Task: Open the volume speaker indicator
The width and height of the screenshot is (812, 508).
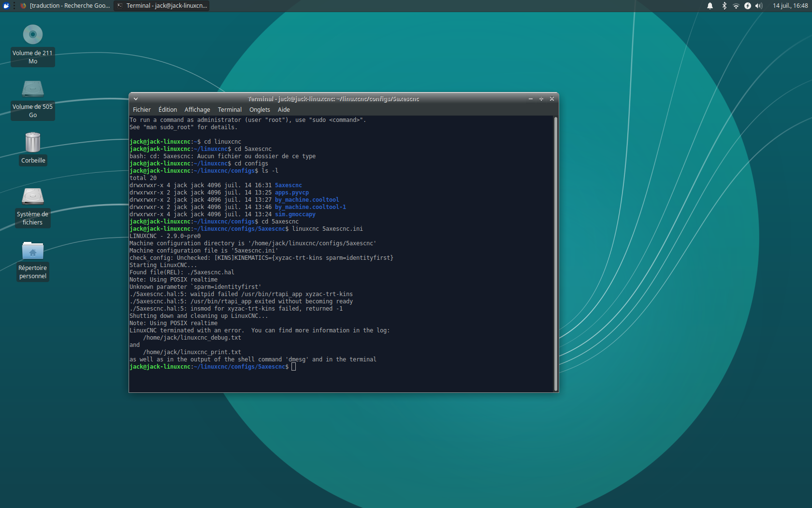Action: (759, 6)
